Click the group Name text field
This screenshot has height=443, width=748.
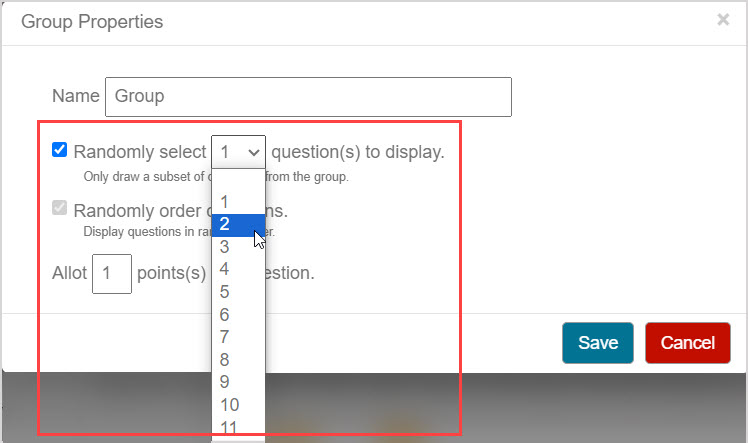308,97
